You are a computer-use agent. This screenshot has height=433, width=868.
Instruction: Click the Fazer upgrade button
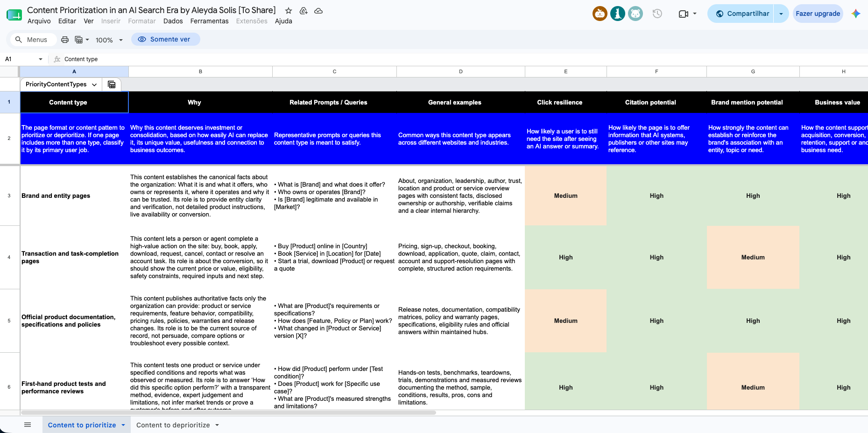pyautogui.click(x=818, y=14)
